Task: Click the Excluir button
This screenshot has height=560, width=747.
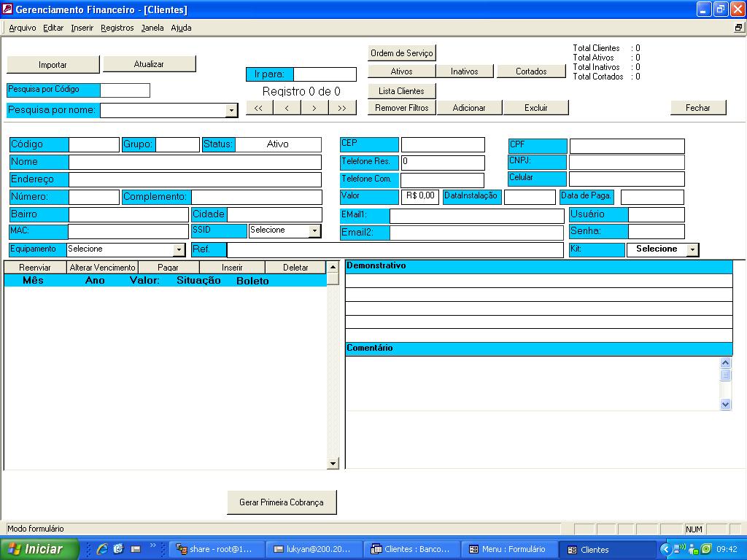Action: [536, 108]
